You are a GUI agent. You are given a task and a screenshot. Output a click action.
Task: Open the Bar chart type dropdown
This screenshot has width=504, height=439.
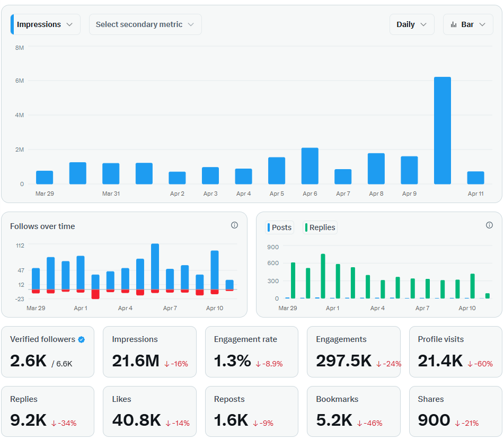[x=468, y=24]
